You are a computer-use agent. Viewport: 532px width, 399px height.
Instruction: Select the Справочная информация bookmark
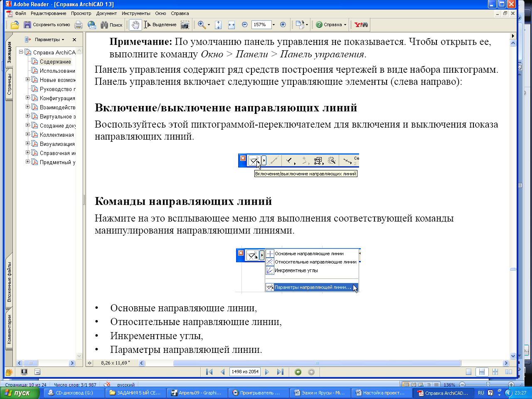pos(57,153)
